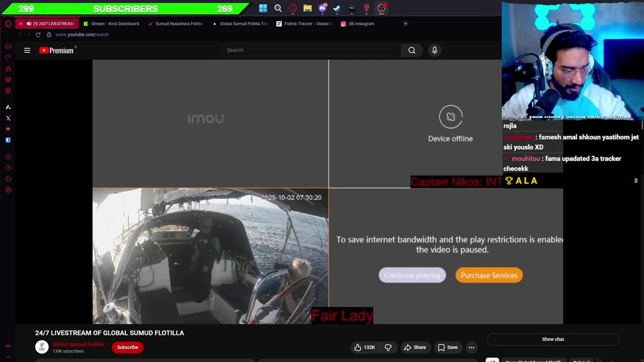644x362 pixels.
Task: Open GX Cleaner sidebar icon
Action: (x=8, y=68)
